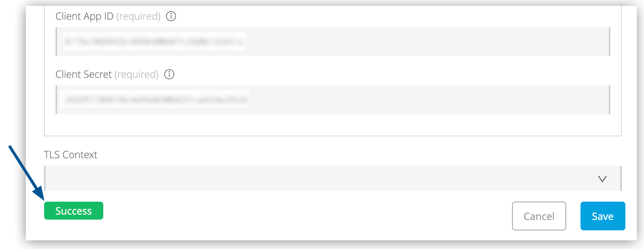Click the blue Save button

(x=603, y=216)
